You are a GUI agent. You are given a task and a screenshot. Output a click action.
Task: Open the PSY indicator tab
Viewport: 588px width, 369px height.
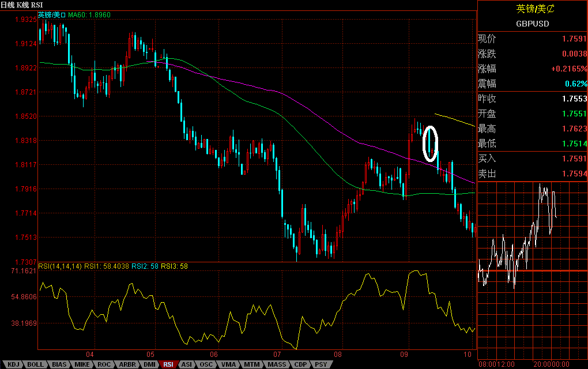pyautogui.click(x=320, y=364)
